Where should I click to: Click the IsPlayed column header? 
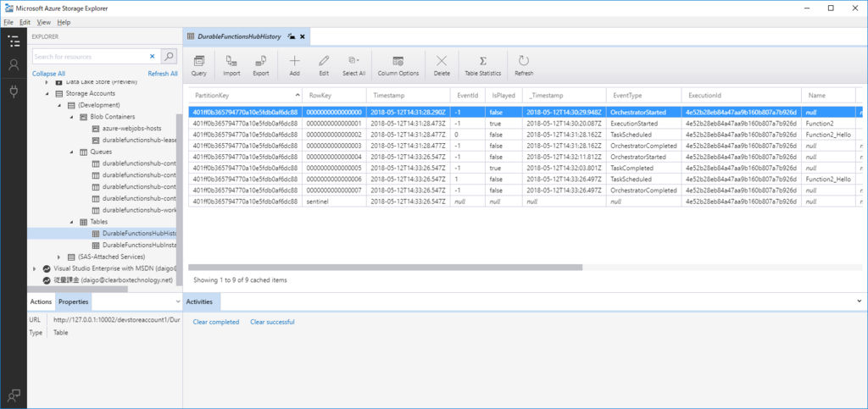504,95
